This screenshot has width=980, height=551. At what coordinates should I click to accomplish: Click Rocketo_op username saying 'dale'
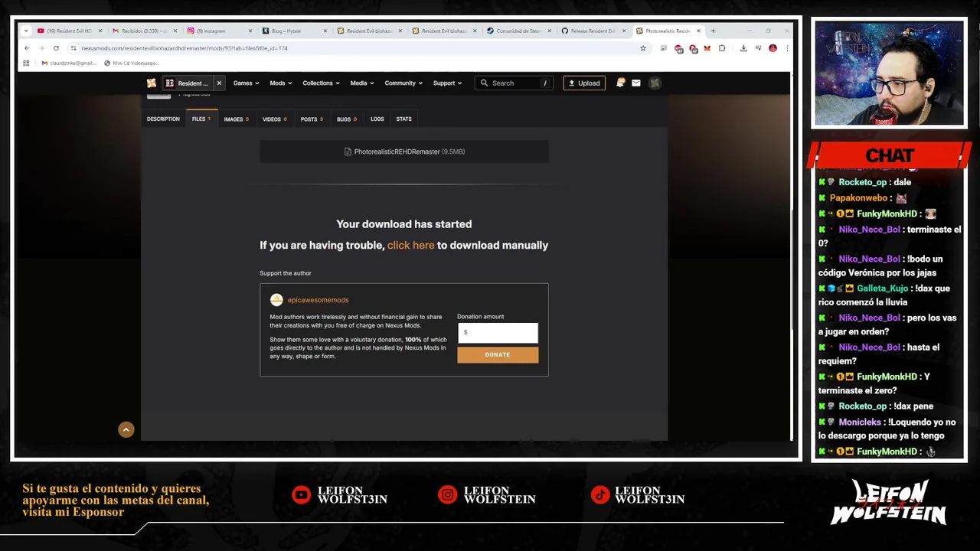(862, 182)
